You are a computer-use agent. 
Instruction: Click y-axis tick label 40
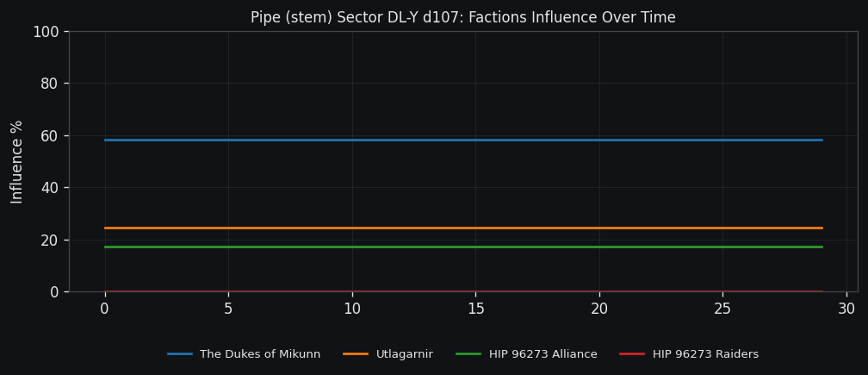pos(48,188)
